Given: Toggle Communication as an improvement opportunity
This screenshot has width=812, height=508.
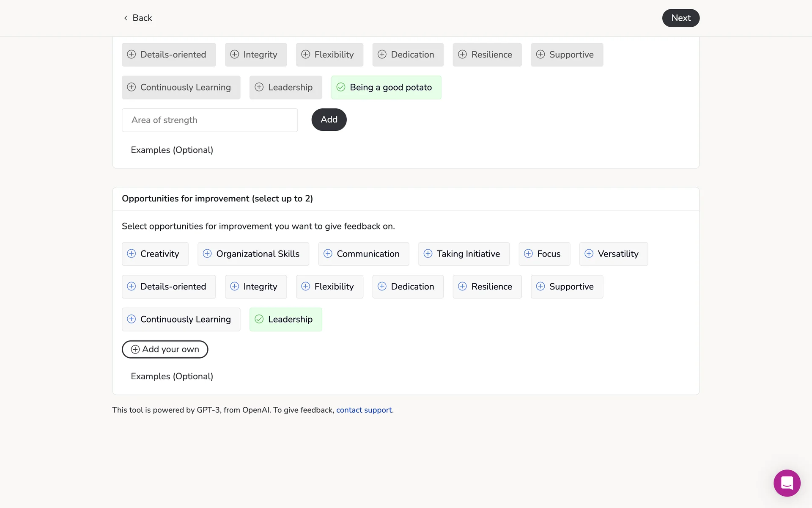Looking at the screenshot, I should [x=363, y=254].
